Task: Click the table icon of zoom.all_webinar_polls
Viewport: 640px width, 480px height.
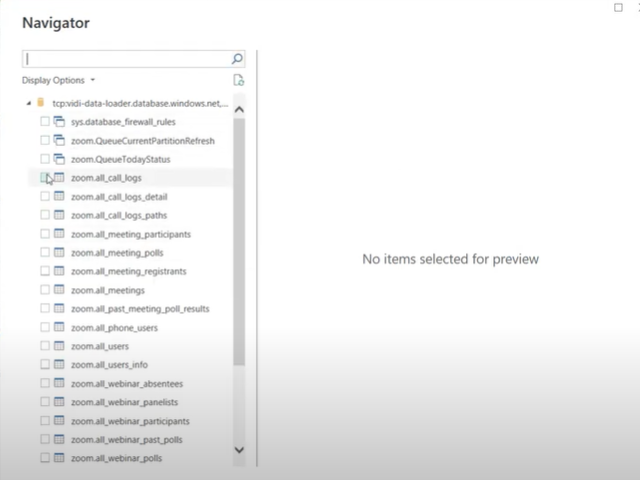Action: point(59,458)
